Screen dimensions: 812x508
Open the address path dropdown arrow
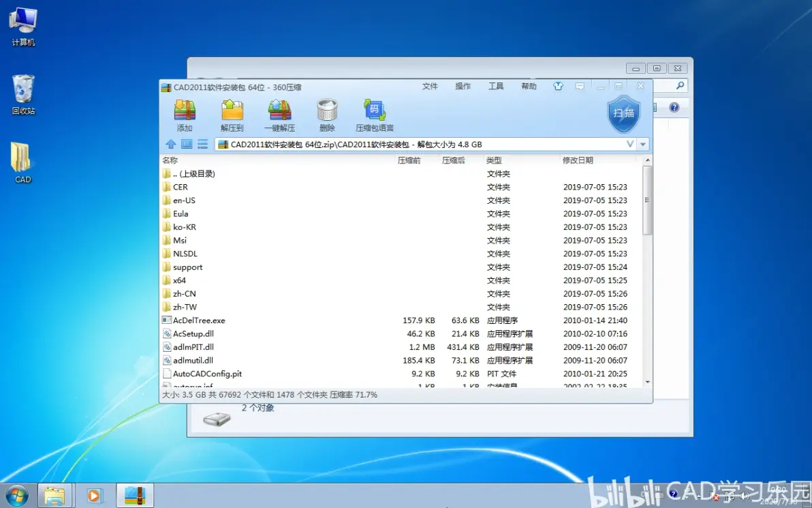pos(643,144)
